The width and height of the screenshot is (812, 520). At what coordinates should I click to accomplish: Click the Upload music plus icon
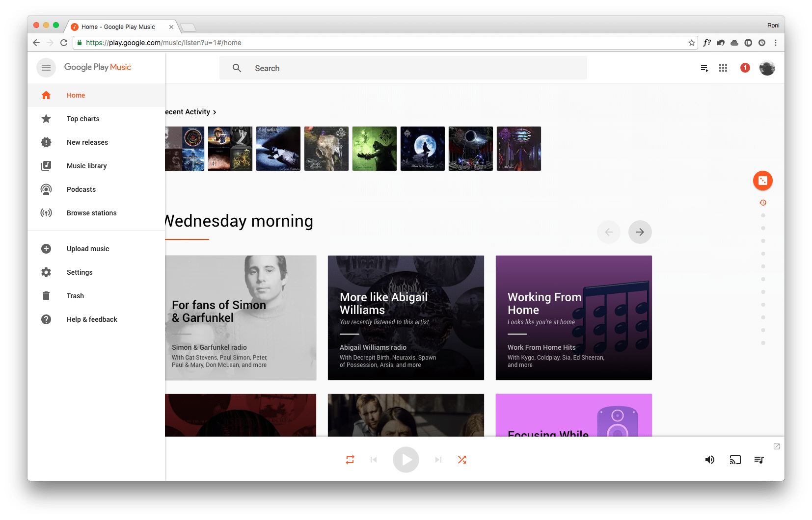point(46,249)
